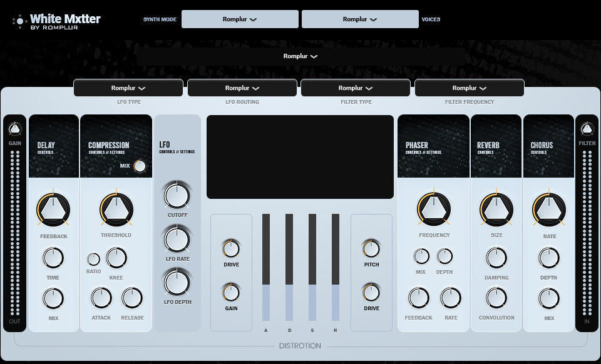Open the Filter Type dropdown
The height and width of the screenshot is (364, 601).
[356, 88]
